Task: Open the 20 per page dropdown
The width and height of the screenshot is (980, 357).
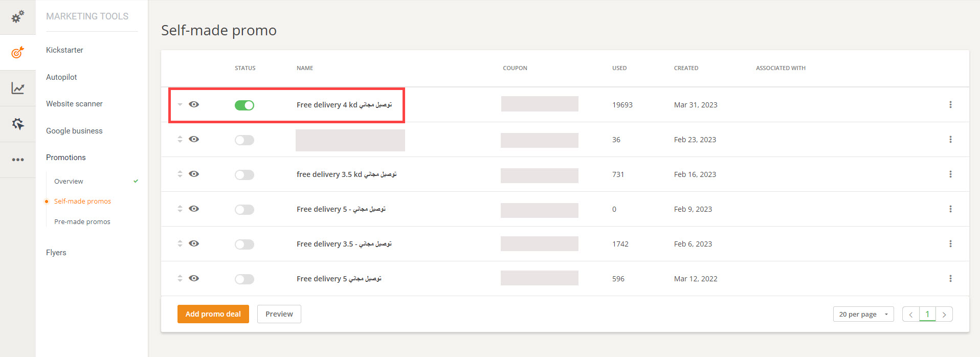Action: coord(863,314)
